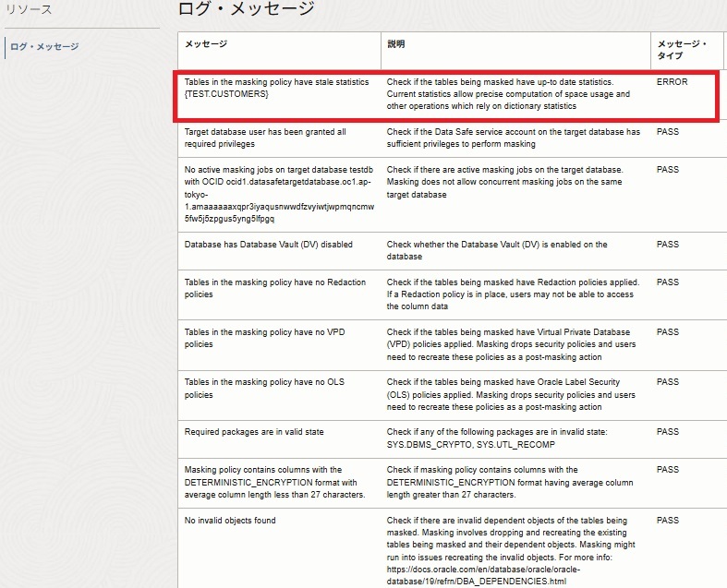Click PASS for DETERMINISTIC_ENCRYPTION row
The height and width of the screenshot is (588, 727).
pyautogui.click(x=668, y=470)
